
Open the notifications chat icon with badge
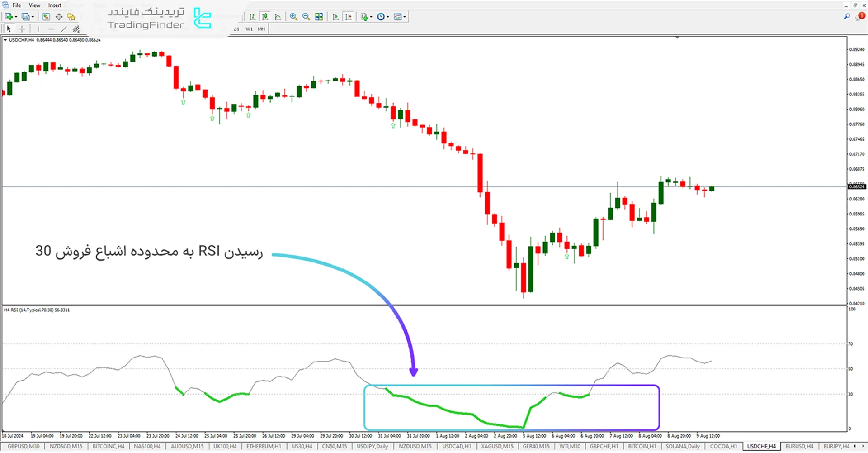click(859, 17)
